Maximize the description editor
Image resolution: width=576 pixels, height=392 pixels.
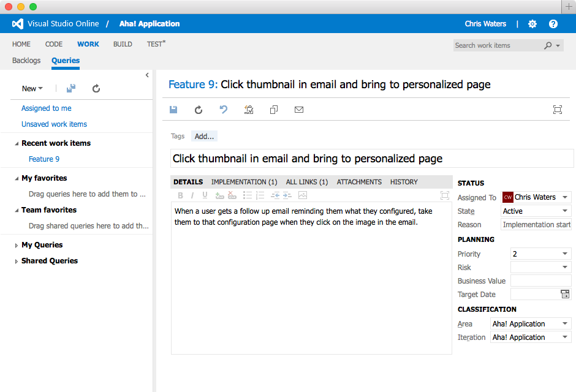[444, 195]
